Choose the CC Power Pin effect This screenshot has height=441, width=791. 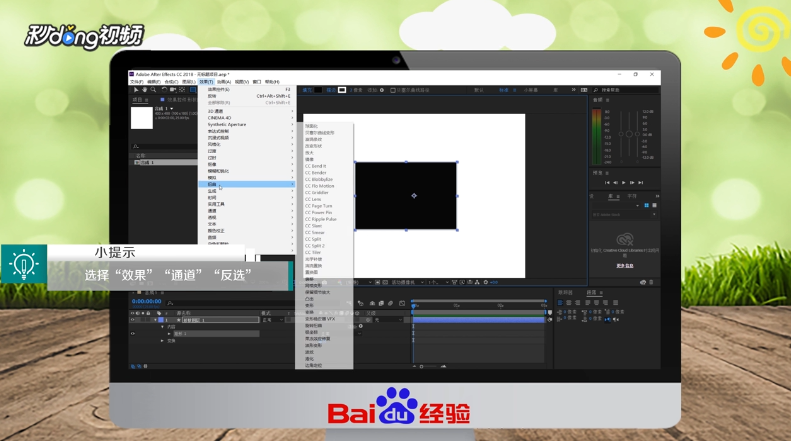click(318, 212)
